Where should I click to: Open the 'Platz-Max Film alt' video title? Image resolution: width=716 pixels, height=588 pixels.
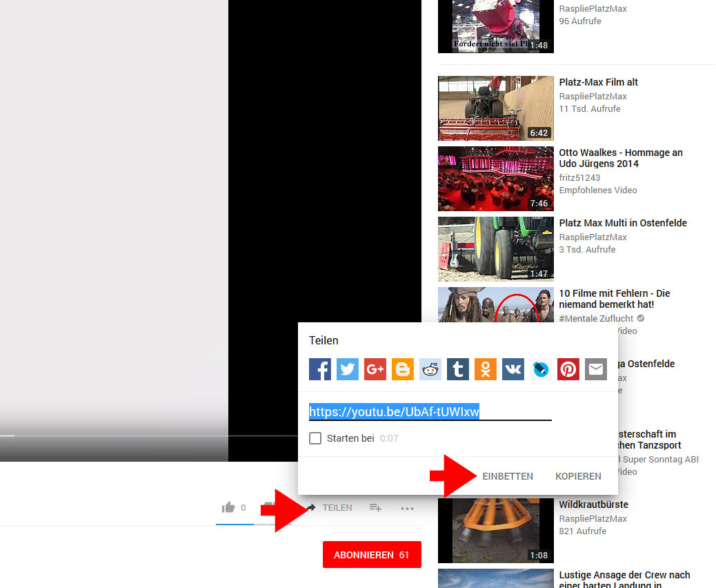click(x=598, y=82)
